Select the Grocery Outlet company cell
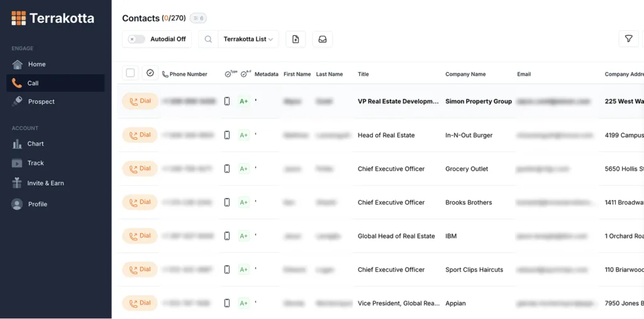The width and height of the screenshot is (644, 319). coord(467,169)
